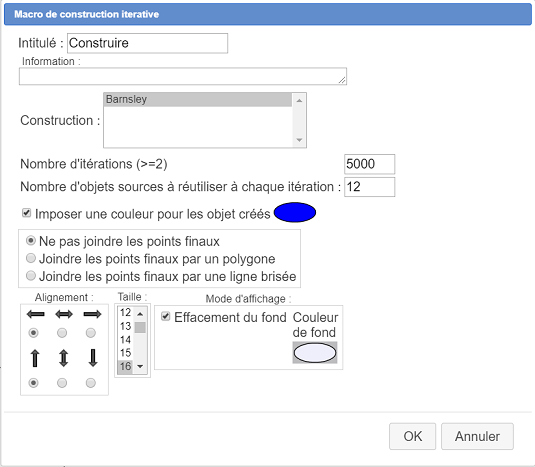Select left horizontal alignment radio button

33,332
